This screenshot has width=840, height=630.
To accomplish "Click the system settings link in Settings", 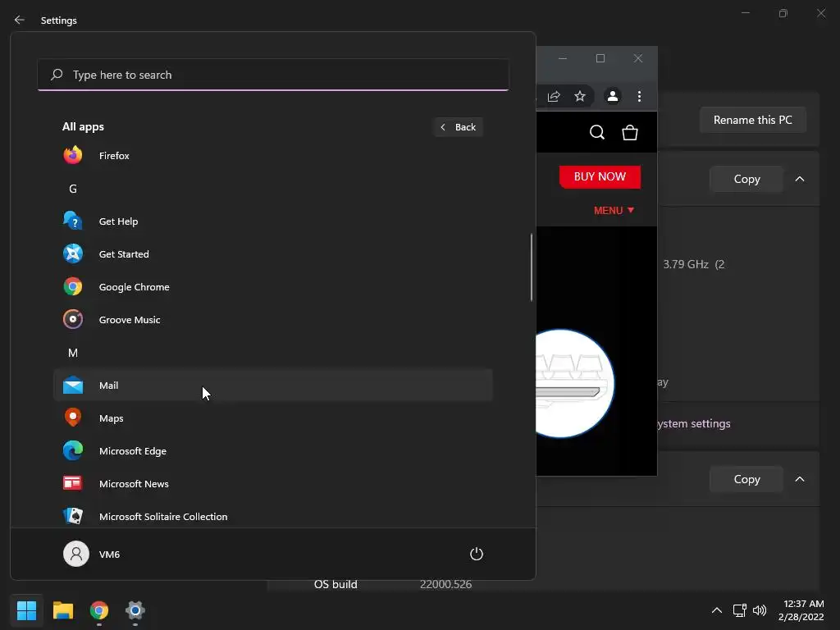I will (694, 424).
